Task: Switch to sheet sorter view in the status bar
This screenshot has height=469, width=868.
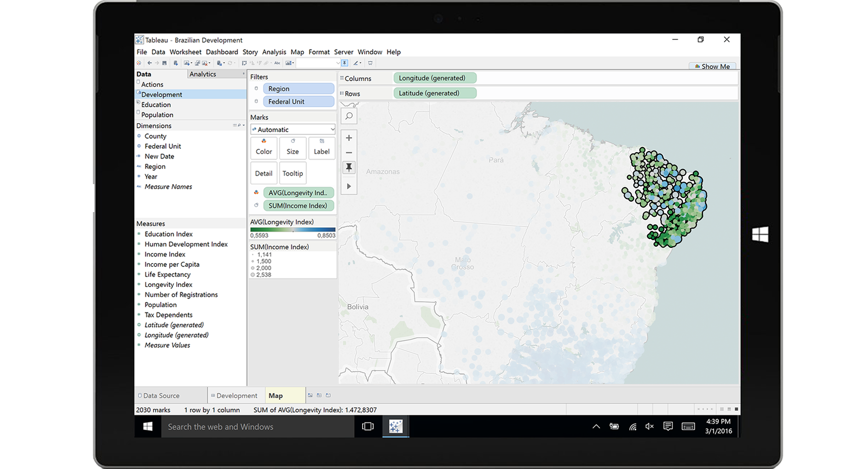Action: coord(721,409)
